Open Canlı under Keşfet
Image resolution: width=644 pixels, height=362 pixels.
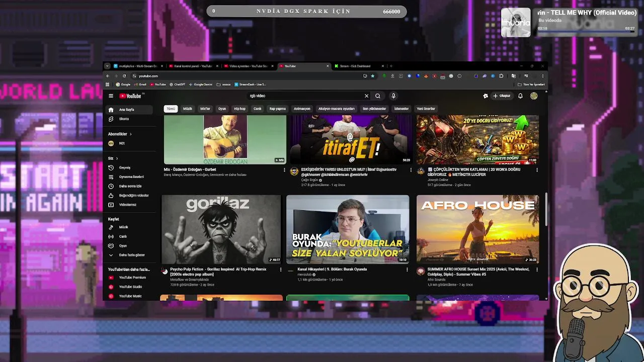130,236
